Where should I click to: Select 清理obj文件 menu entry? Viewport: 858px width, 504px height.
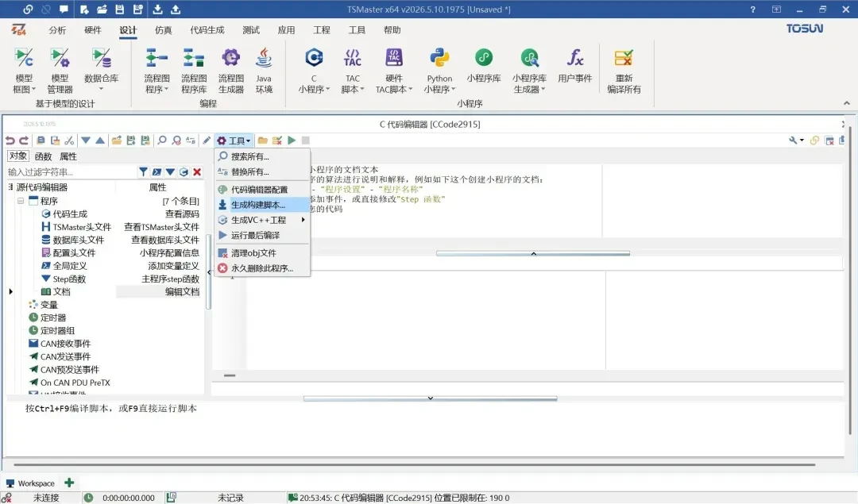pyautogui.click(x=262, y=253)
